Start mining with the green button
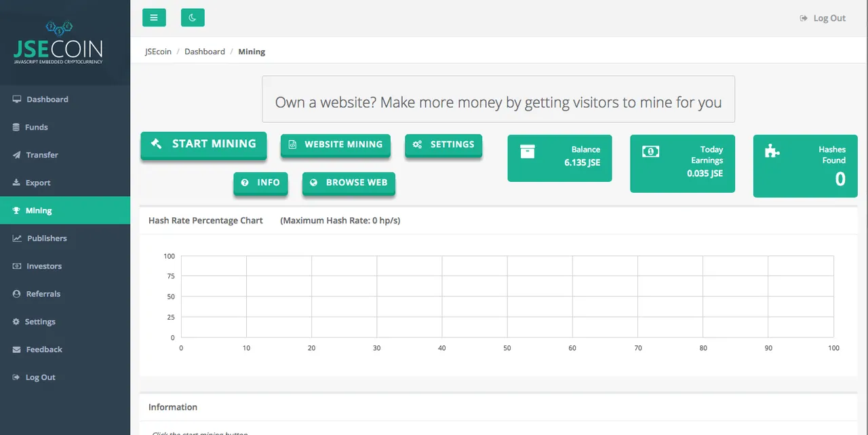The width and height of the screenshot is (868, 435). pyautogui.click(x=203, y=145)
